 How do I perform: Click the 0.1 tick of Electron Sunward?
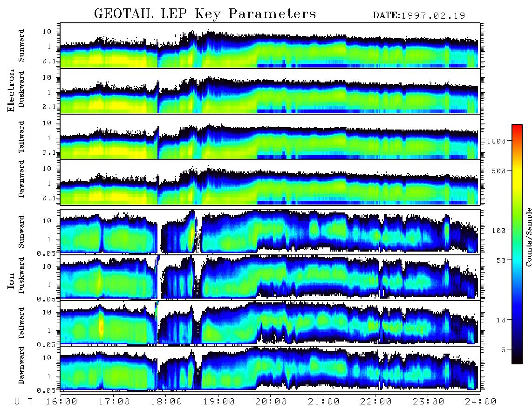pos(49,61)
